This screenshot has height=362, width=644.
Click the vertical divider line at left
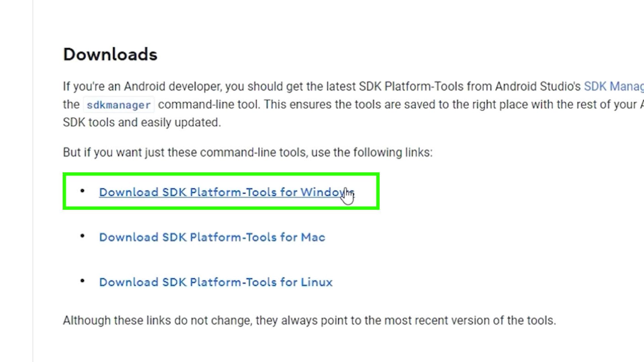[x=33, y=181]
